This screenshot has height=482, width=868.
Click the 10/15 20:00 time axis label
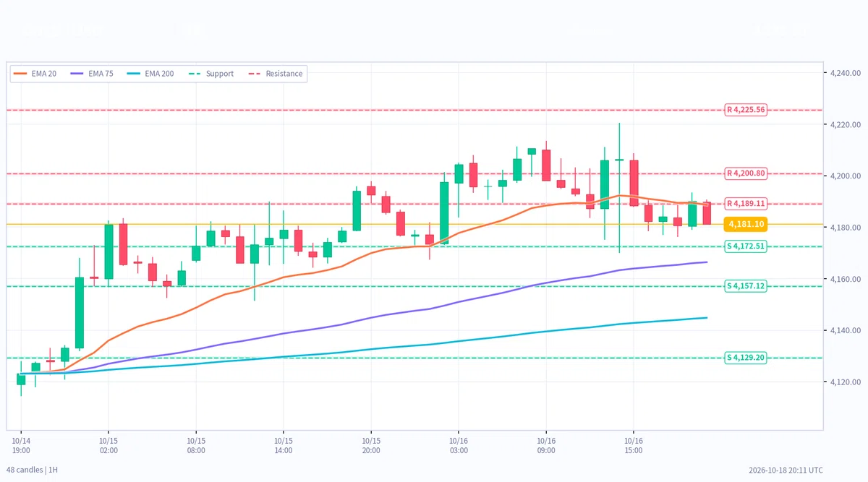pos(371,444)
